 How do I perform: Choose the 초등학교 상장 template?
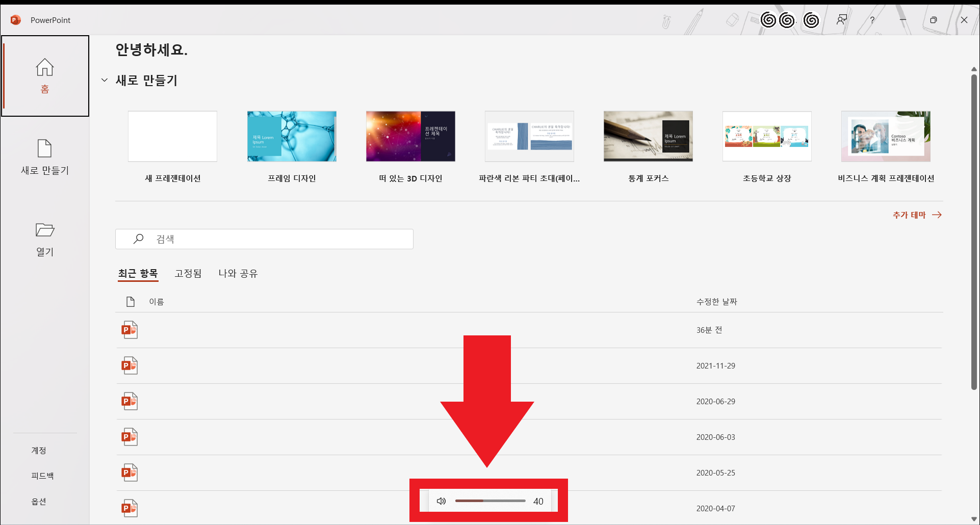pos(767,146)
